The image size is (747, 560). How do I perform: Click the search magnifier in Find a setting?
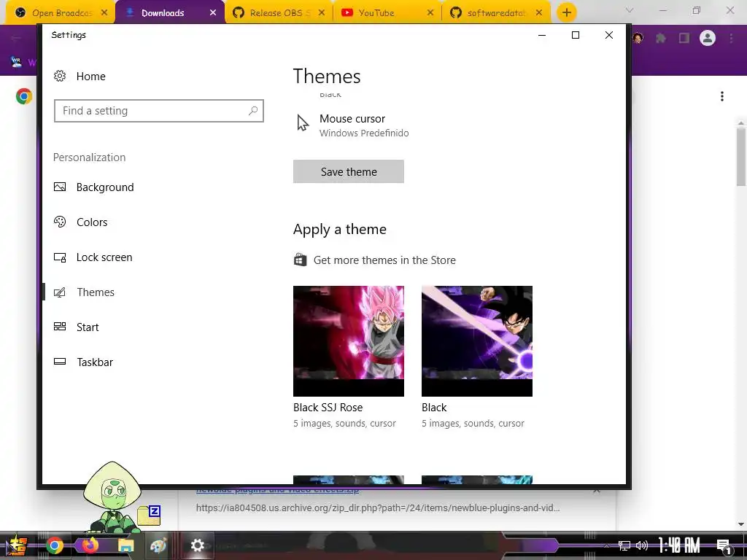(253, 111)
